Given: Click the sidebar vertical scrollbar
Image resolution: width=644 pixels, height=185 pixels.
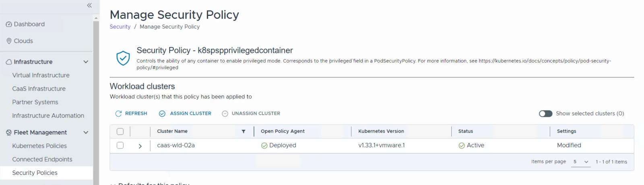Looking at the screenshot, I should [x=96, y=101].
